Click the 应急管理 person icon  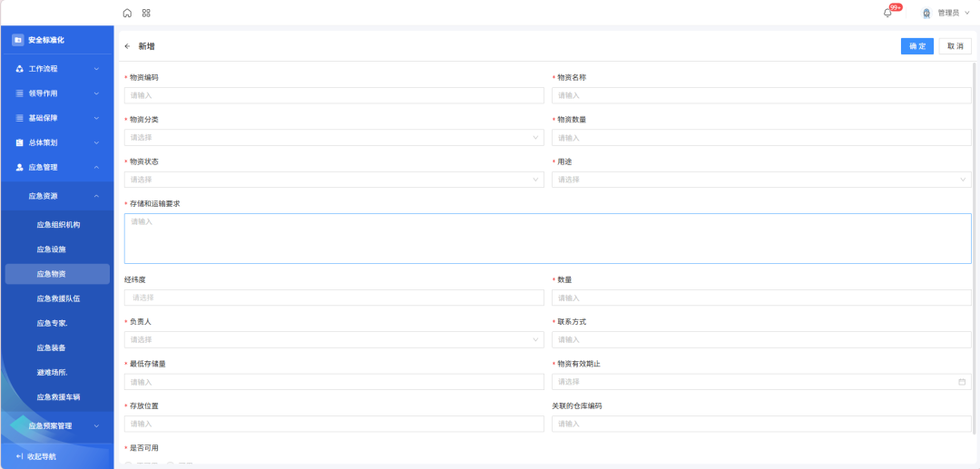(x=19, y=167)
